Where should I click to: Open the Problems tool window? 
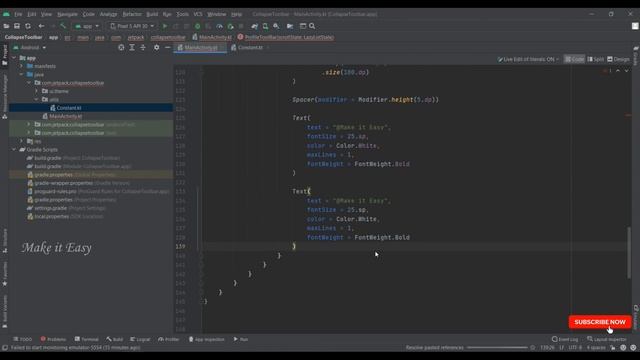click(x=53, y=339)
